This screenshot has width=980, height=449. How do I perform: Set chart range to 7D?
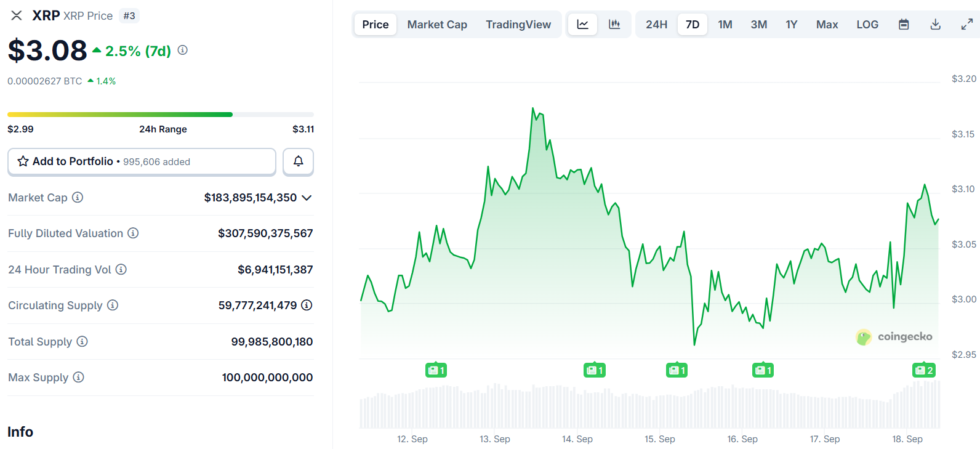[693, 25]
